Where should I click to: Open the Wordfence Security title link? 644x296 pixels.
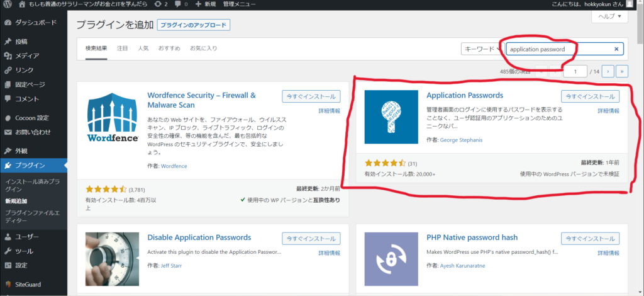(202, 100)
